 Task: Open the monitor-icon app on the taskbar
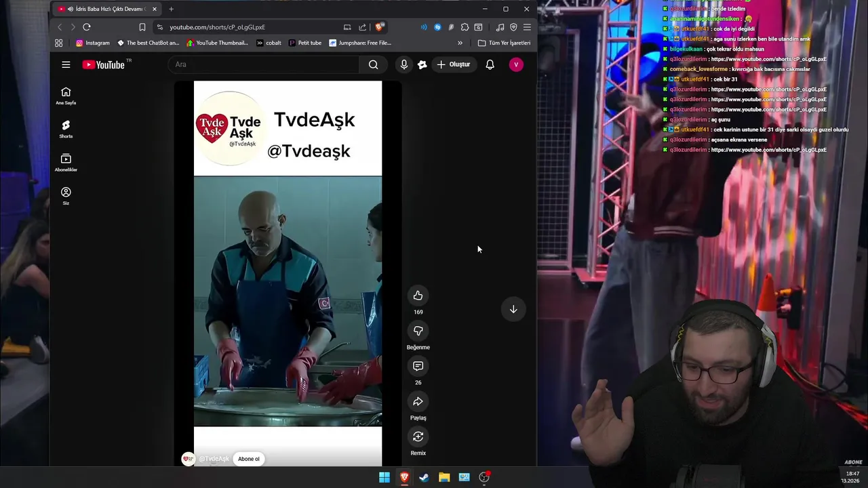click(x=464, y=477)
